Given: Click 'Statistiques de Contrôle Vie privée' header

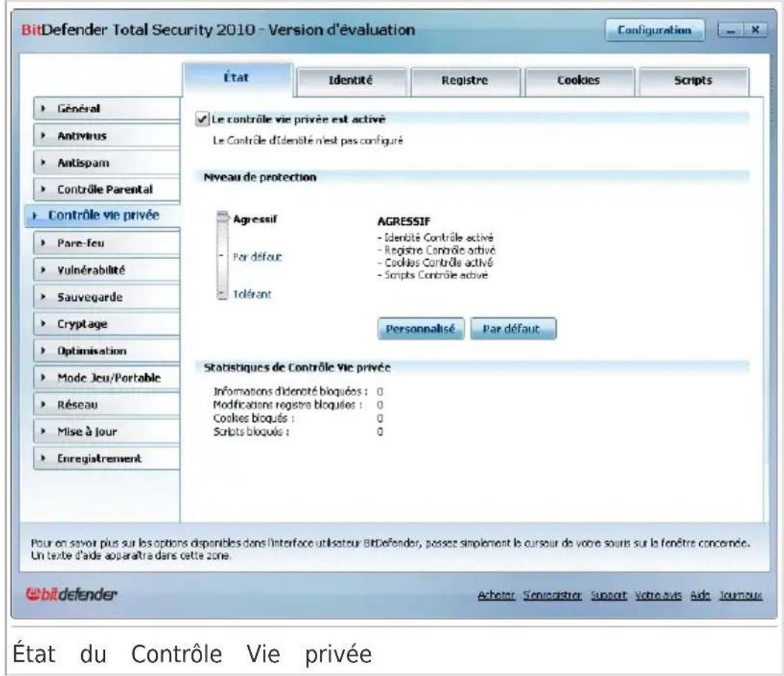Looking at the screenshot, I should click(x=297, y=367).
